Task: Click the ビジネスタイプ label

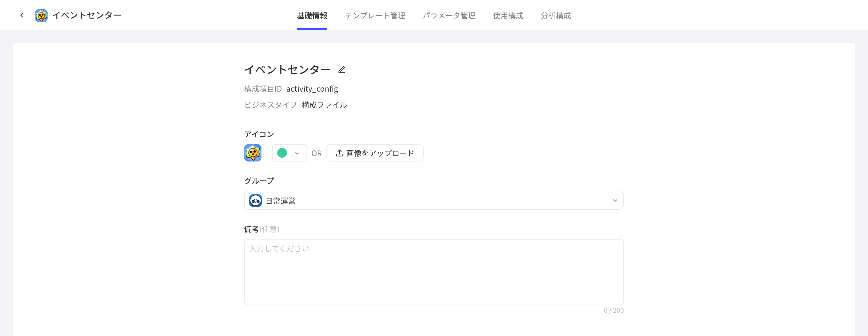Action: [271, 105]
